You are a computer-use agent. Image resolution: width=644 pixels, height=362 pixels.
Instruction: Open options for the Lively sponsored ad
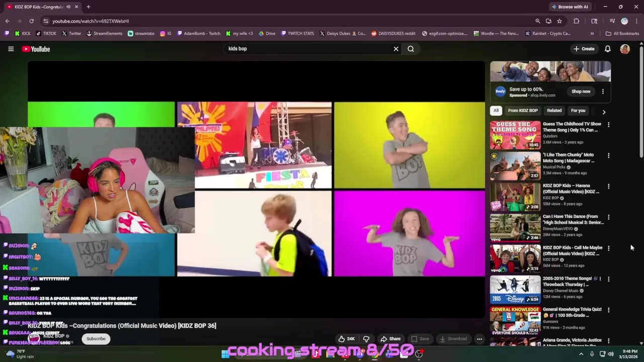point(603,92)
